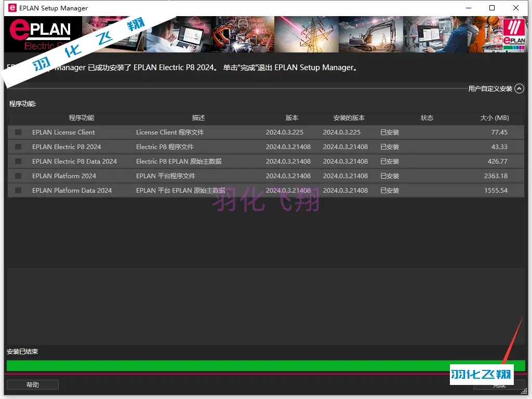Toggle checkbox for EPLAN Electric P8 2024

(18, 147)
